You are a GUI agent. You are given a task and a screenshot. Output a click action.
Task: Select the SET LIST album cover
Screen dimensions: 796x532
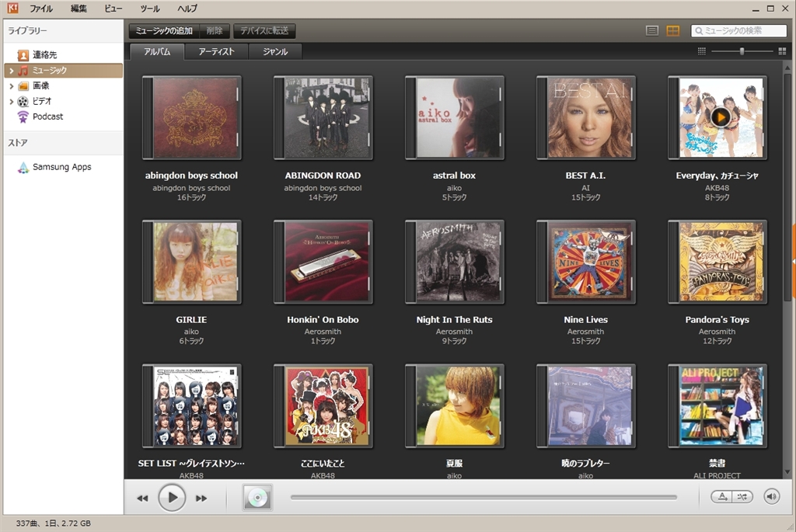click(x=191, y=405)
